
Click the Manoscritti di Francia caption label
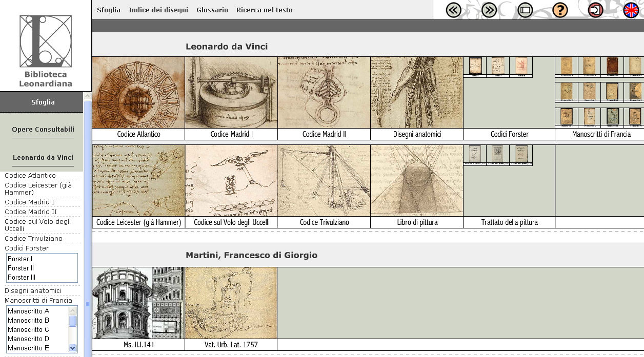click(x=601, y=134)
